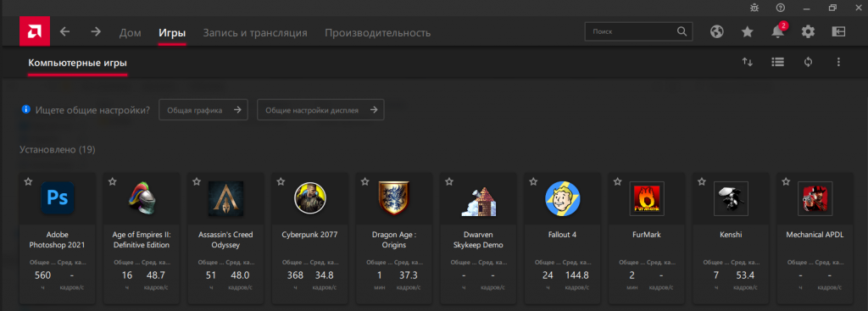Favorite Adobe Photoshop 2021 with its star

(28, 181)
